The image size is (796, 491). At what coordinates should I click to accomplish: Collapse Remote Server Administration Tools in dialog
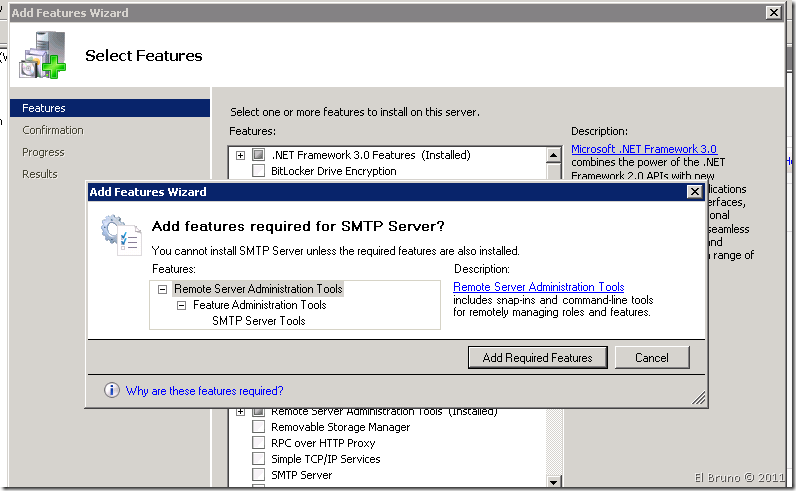pos(162,289)
